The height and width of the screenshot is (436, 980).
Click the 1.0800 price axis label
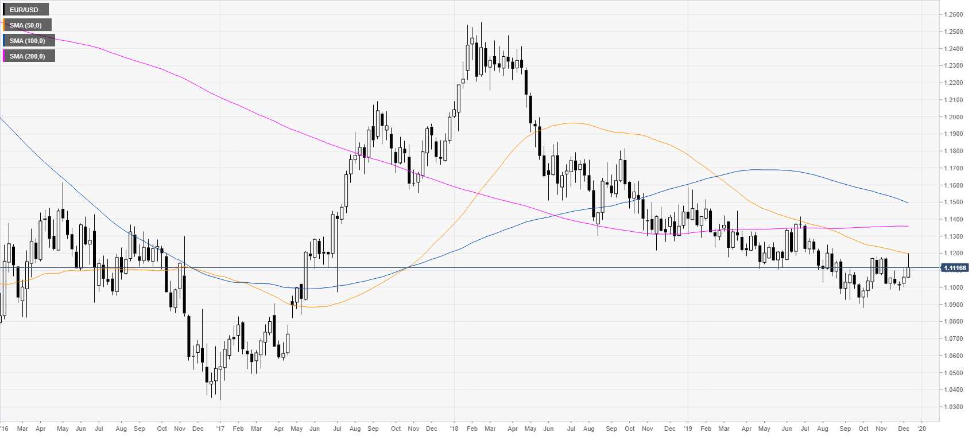pyautogui.click(x=953, y=322)
